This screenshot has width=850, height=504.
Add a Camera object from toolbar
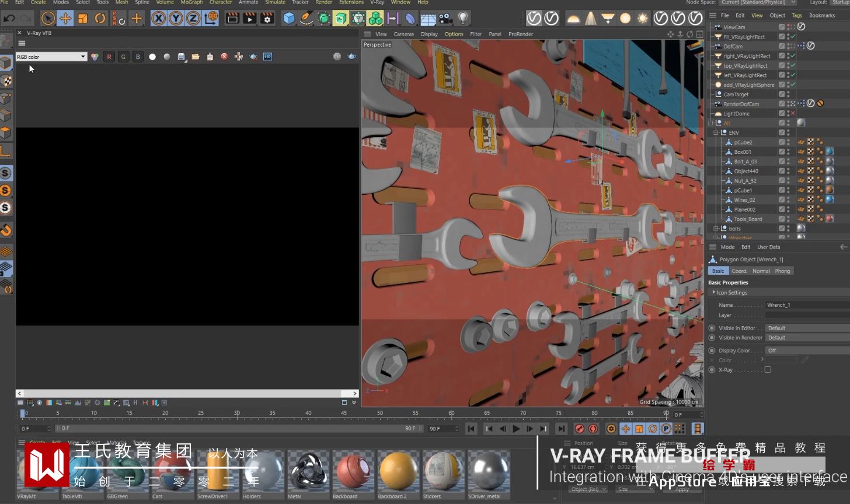446,18
